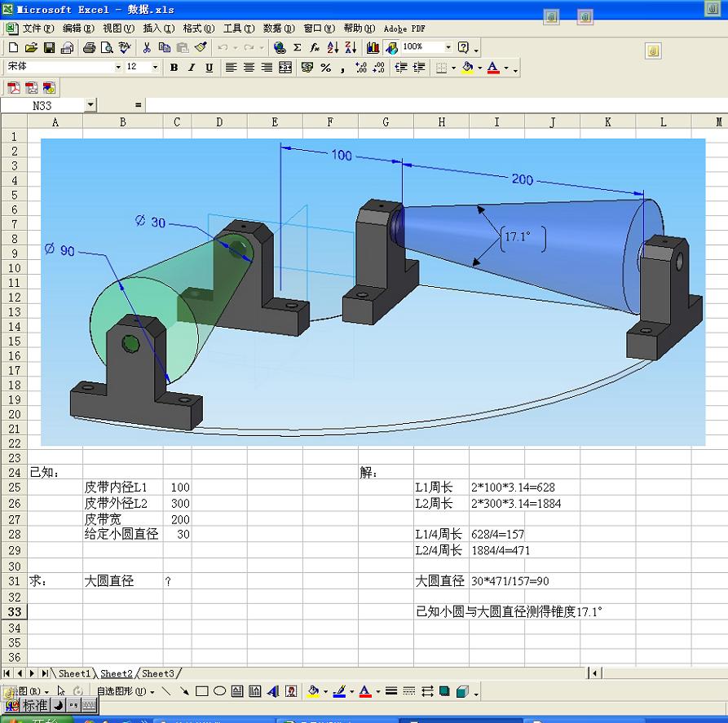Open Print Preview from the toolbar
This screenshot has height=723, width=728.
point(108,47)
